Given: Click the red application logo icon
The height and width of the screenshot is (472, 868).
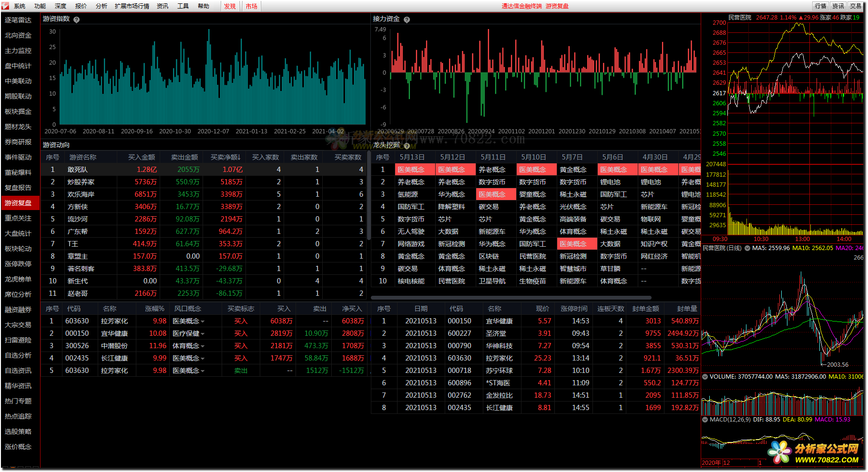Looking at the screenshot, I should (x=5, y=6).
